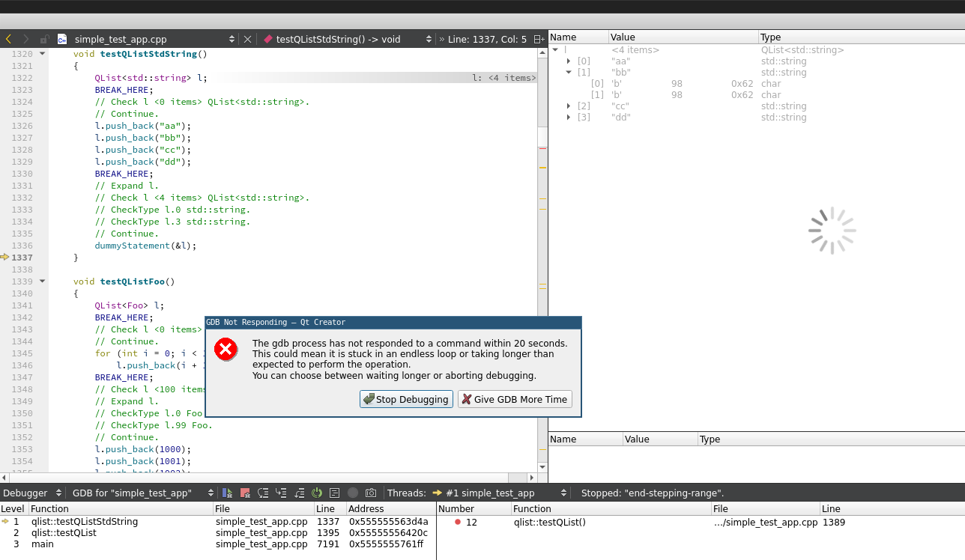The width and height of the screenshot is (965, 560).
Task: Go back with the yellow arrow
Action: (x=8, y=39)
